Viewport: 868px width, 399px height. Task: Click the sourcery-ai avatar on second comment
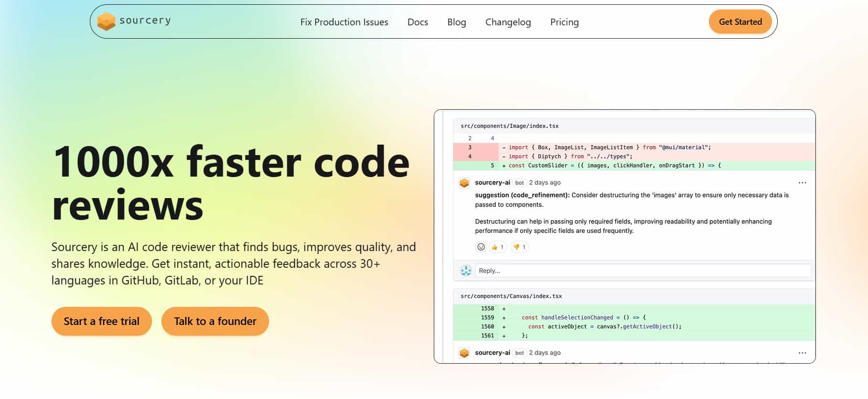pyautogui.click(x=464, y=353)
